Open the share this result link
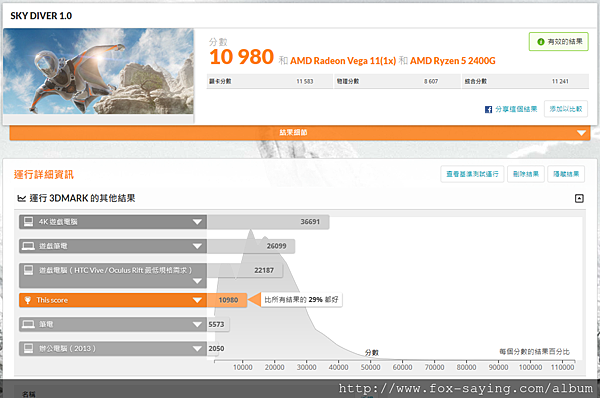 tap(516, 109)
